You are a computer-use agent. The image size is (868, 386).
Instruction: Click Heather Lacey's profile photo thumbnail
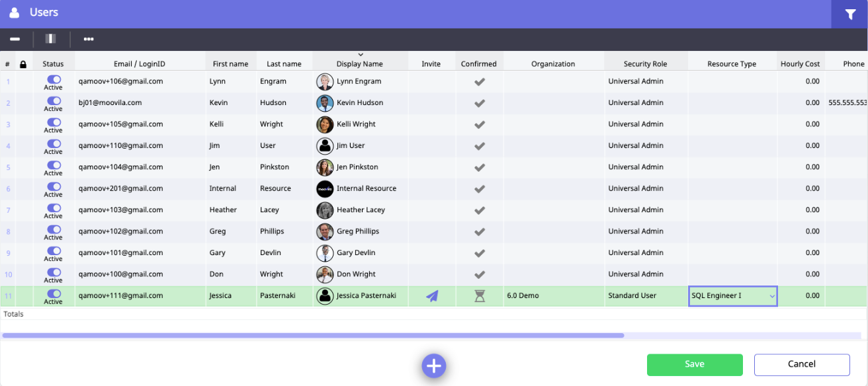[x=325, y=210]
